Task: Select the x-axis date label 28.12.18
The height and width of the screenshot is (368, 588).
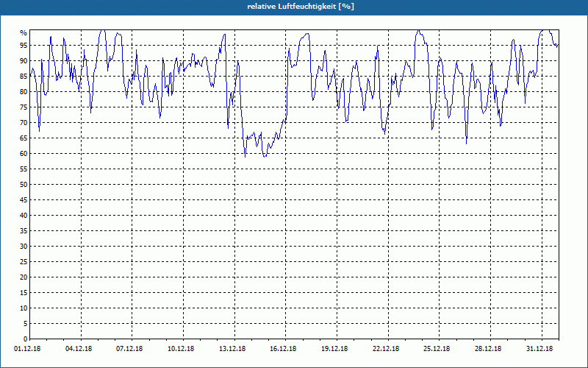Action: click(x=488, y=349)
